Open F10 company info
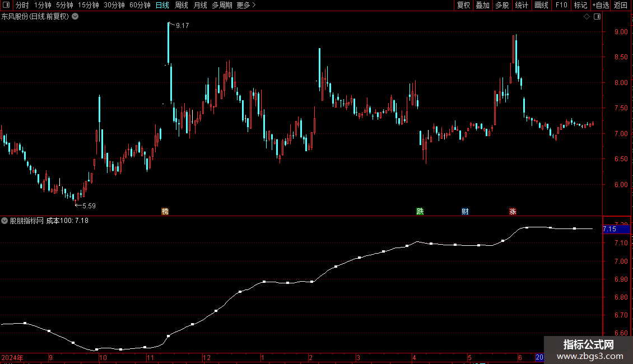 coord(561,5)
